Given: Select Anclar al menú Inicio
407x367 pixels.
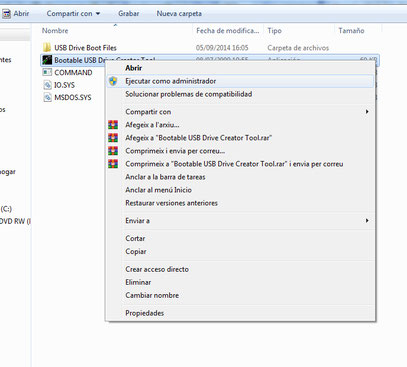Looking at the screenshot, I should [x=240, y=190].
